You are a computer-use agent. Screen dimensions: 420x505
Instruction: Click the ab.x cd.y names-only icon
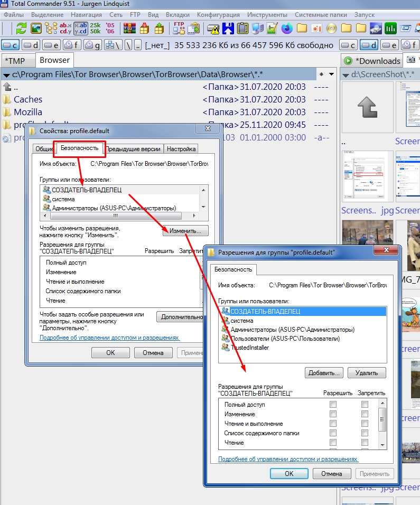66,29
